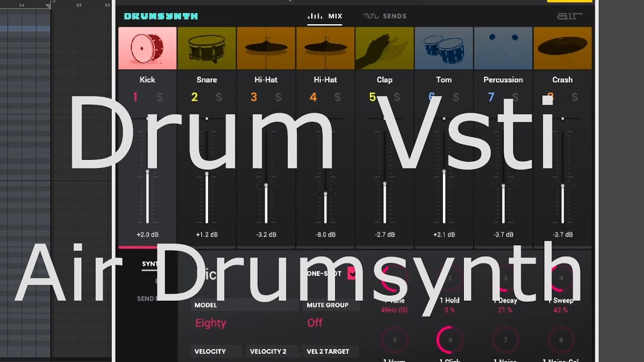The image size is (644, 362).
Task: Mute Hi-Hat channel number 4
Action: point(313,97)
